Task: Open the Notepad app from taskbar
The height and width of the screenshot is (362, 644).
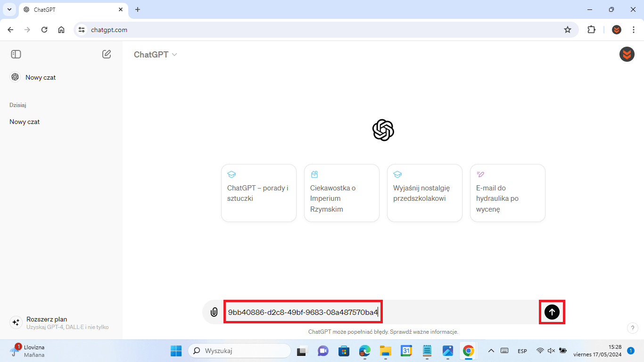Action: [x=427, y=351]
